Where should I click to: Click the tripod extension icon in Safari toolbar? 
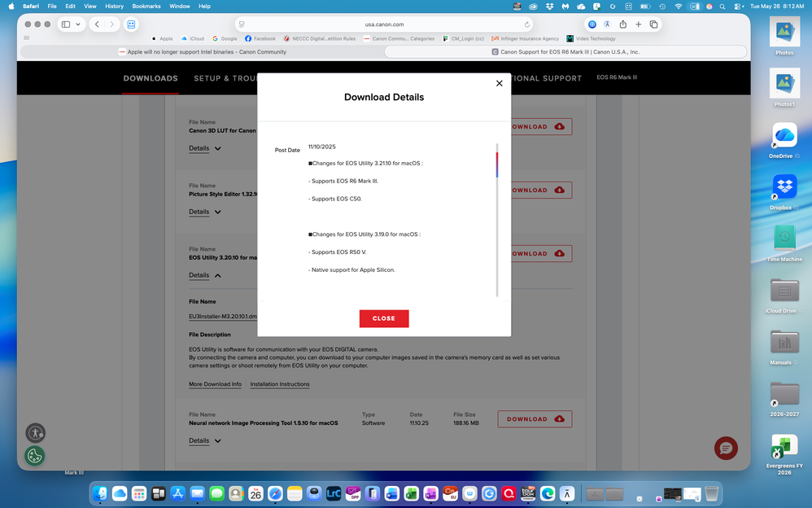pos(607,24)
